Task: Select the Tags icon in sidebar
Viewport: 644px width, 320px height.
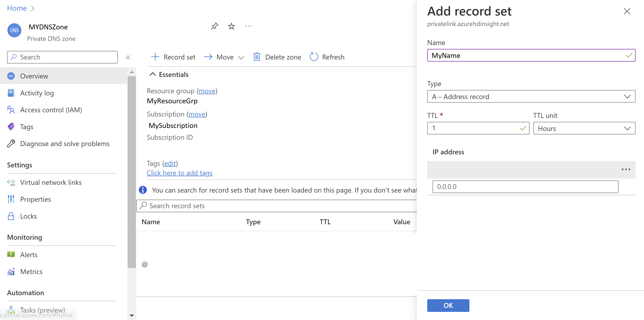Action: point(11,126)
